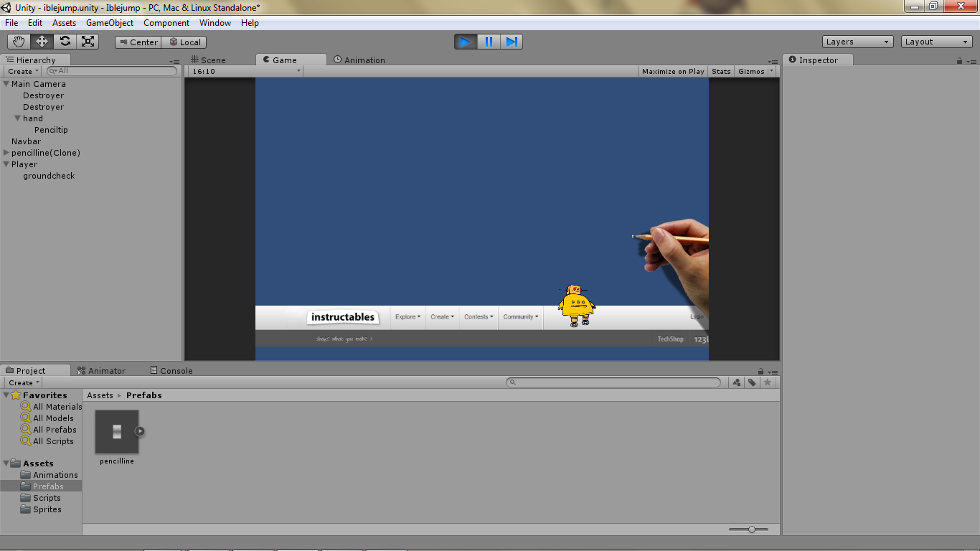
Task: Pause the game playback
Action: click(x=488, y=42)
